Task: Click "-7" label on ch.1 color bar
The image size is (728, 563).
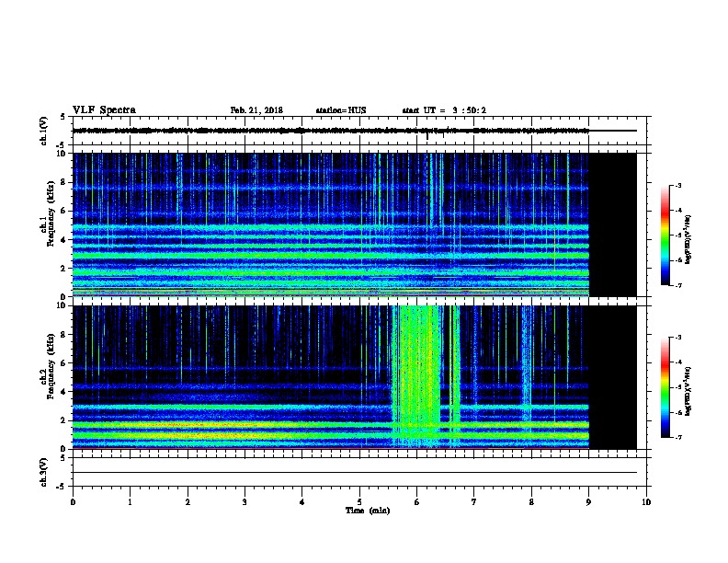Action: [678, 285]
